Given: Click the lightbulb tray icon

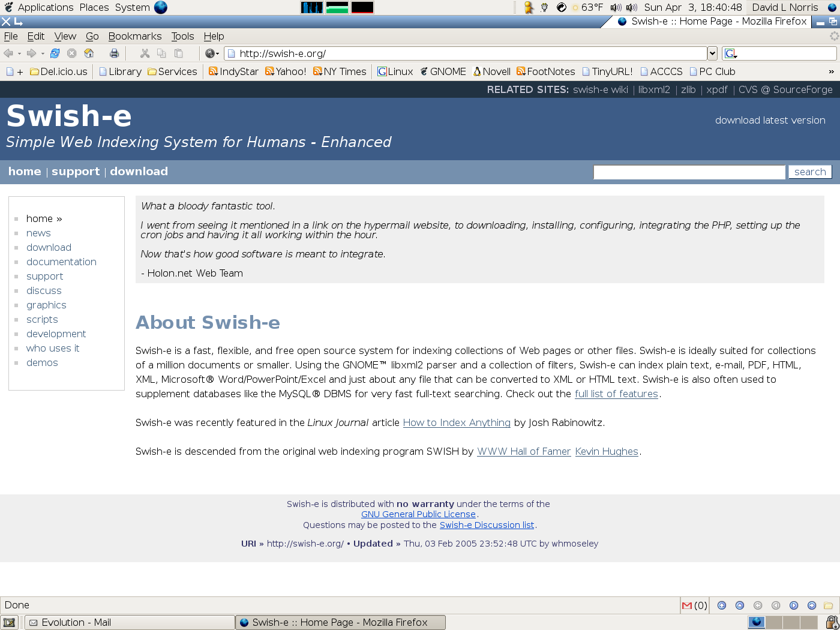Looking at the screenshot, I should (544, 7).
